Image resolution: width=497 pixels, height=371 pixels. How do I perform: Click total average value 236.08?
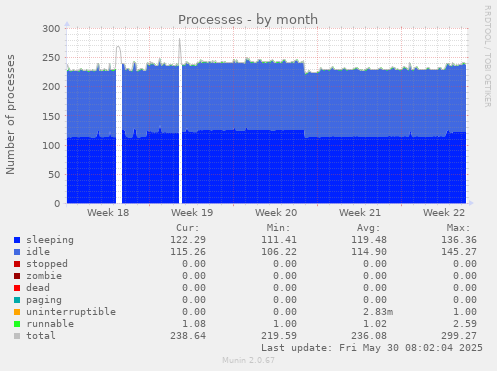369,336
